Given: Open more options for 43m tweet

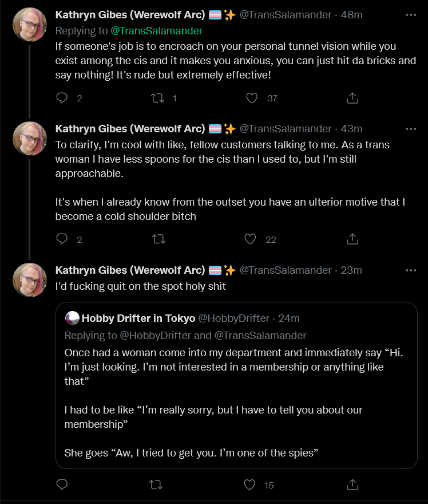Looking at the screenshot, I should pyautogui.click(x=411, y=129).
